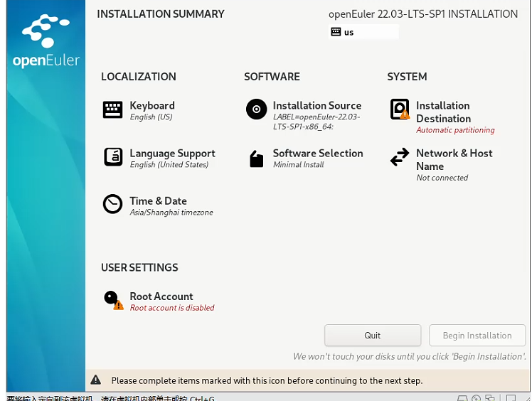Click the Software Selection package icon
The image size is (532, 401).
[257, 159]
